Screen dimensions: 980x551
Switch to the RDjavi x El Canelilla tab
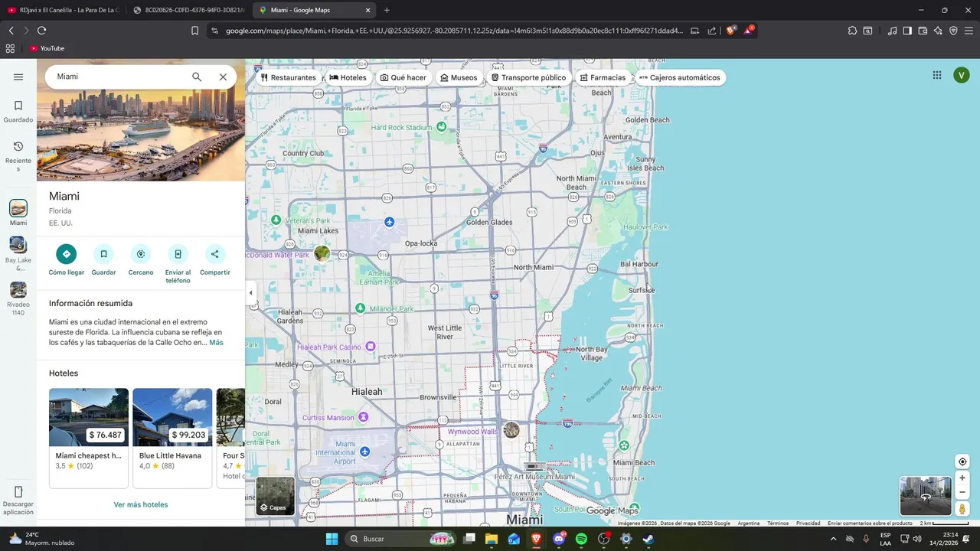63,10
